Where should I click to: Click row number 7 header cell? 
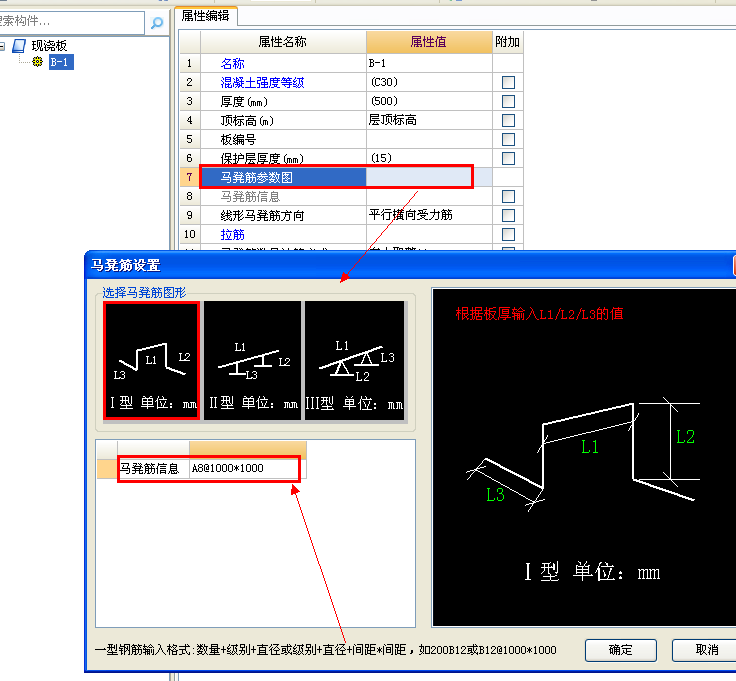(x=190, y=177)
